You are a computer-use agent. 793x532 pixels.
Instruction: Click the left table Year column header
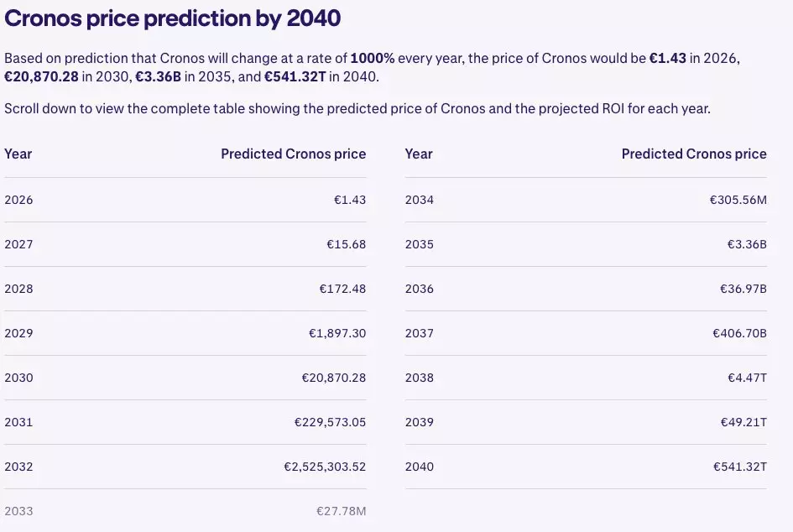(18, 154)
